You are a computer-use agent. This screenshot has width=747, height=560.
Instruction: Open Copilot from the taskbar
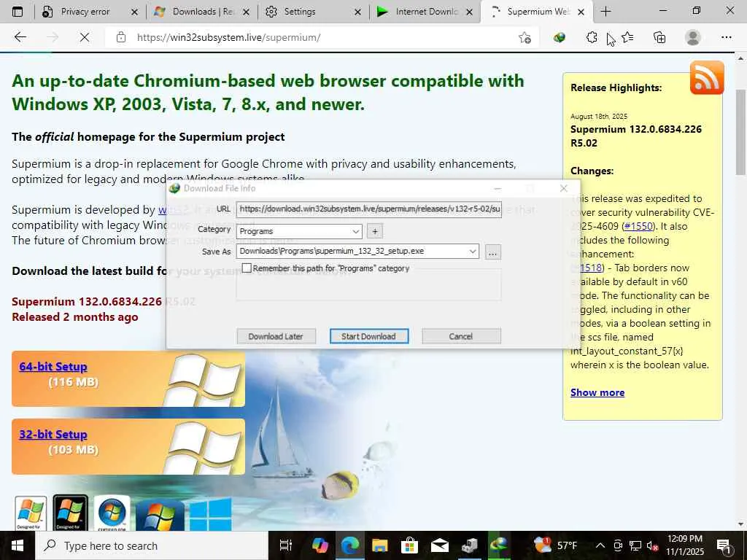320,545
